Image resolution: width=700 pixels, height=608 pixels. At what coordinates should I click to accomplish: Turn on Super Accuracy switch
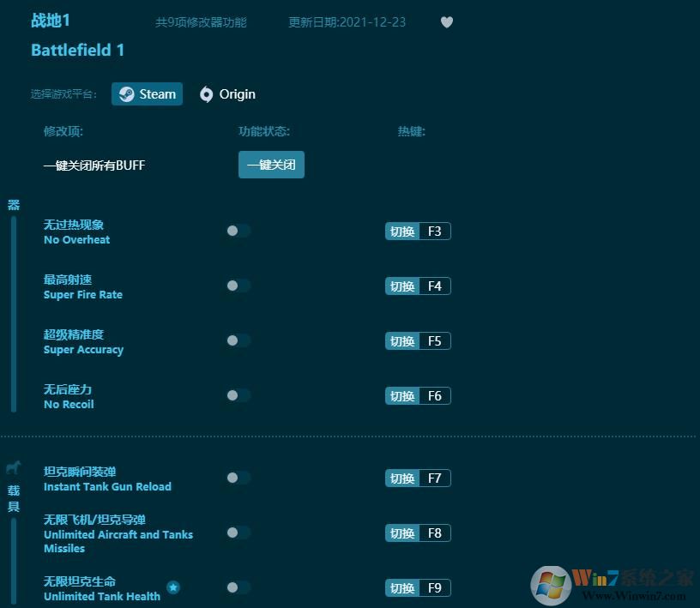(x=238, y=340)
